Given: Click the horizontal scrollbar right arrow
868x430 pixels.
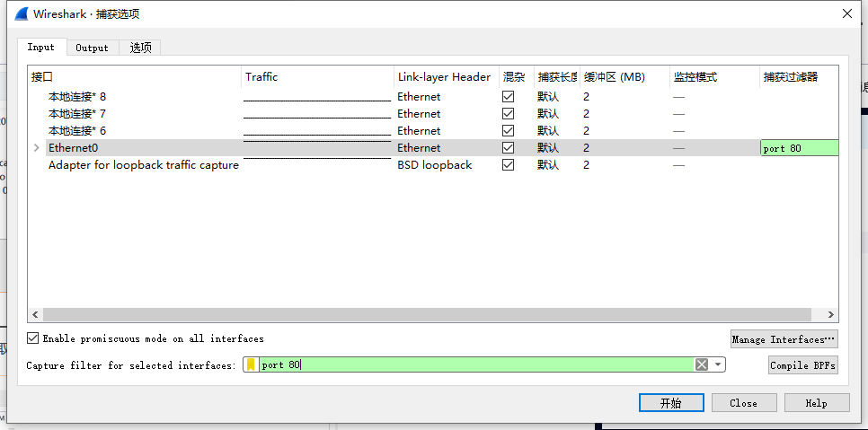Looking at the screenshot, I should coord(831,314).
